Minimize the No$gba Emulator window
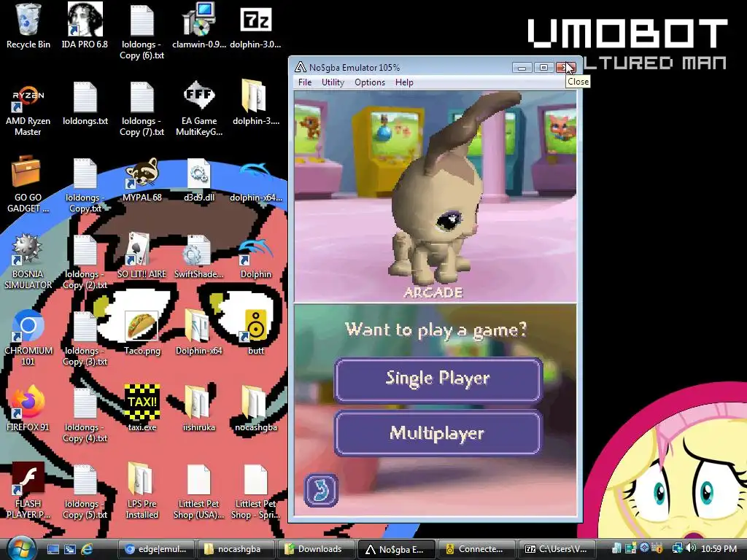 (522, 68)
